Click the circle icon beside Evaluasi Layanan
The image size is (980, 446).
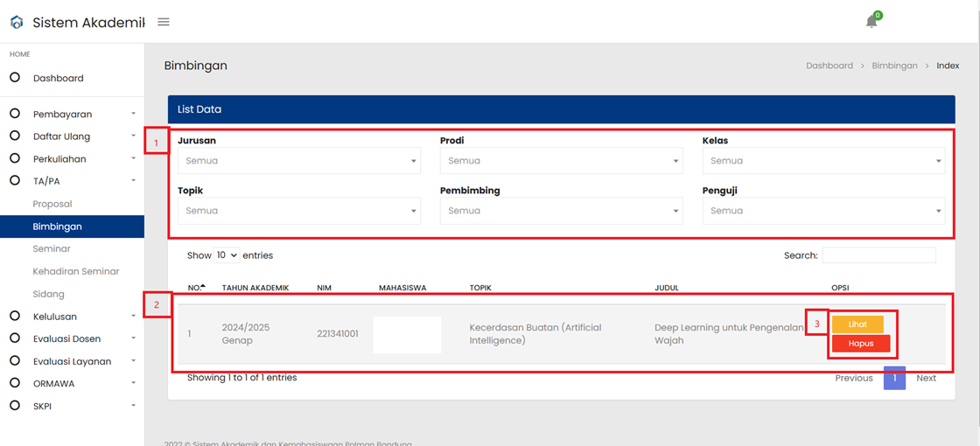(15, 361)
